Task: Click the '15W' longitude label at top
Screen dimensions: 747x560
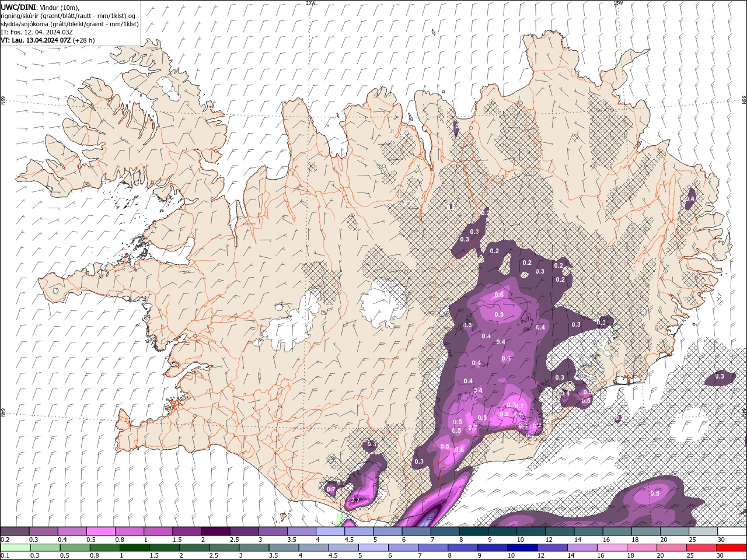Action: 618,3
